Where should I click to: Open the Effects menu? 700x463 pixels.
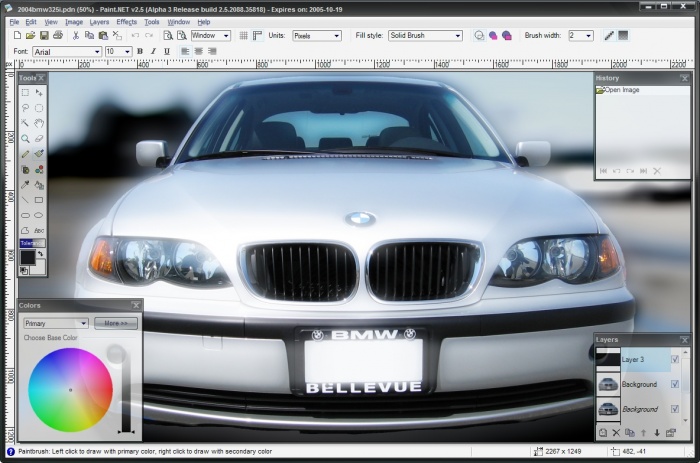tap(127, 22)
